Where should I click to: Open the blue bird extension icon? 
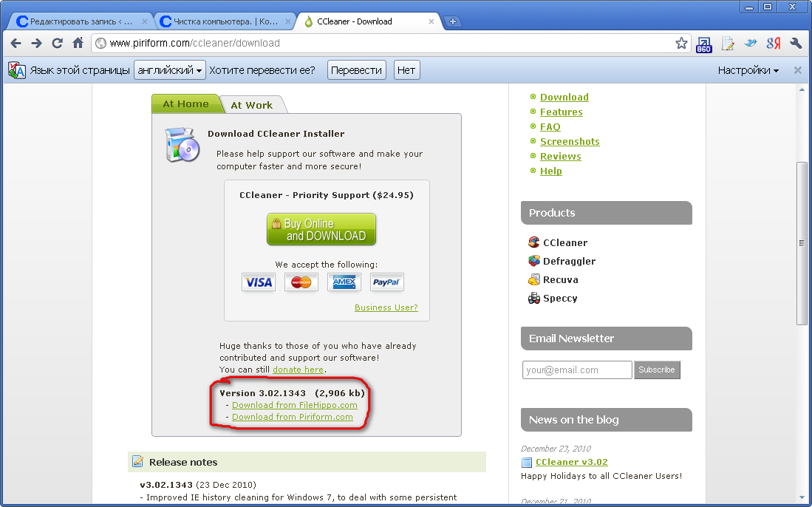pos(751,43)
